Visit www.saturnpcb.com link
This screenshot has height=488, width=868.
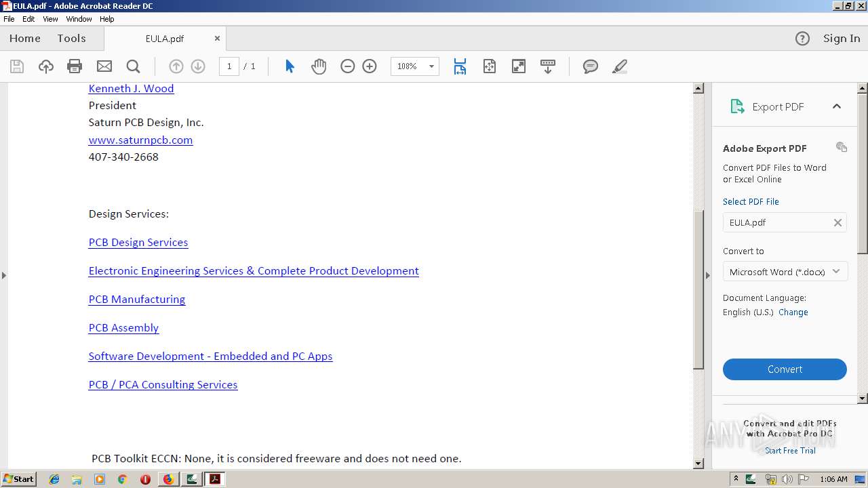click(x=140, y=140)
